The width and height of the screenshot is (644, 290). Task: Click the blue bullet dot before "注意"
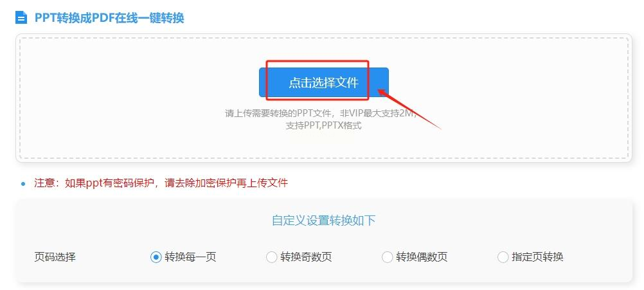click(x=23, y=184)
